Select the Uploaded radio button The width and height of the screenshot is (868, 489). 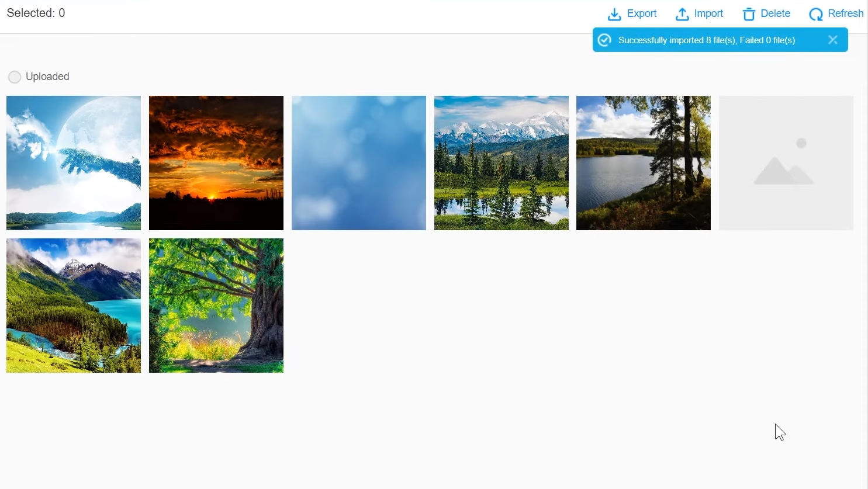[x=15, y=77]
